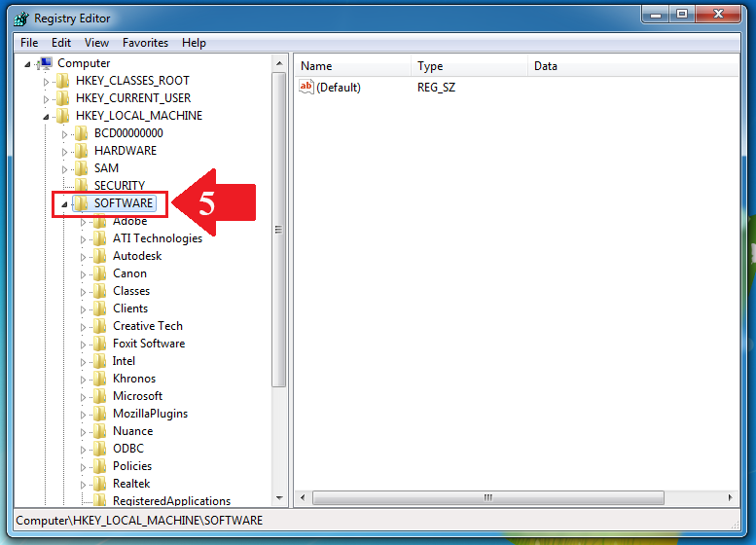Viewport: 756px width, 545px height.
Task: Click the tree pane vertical scrollbar thumb
Action: 279,230
